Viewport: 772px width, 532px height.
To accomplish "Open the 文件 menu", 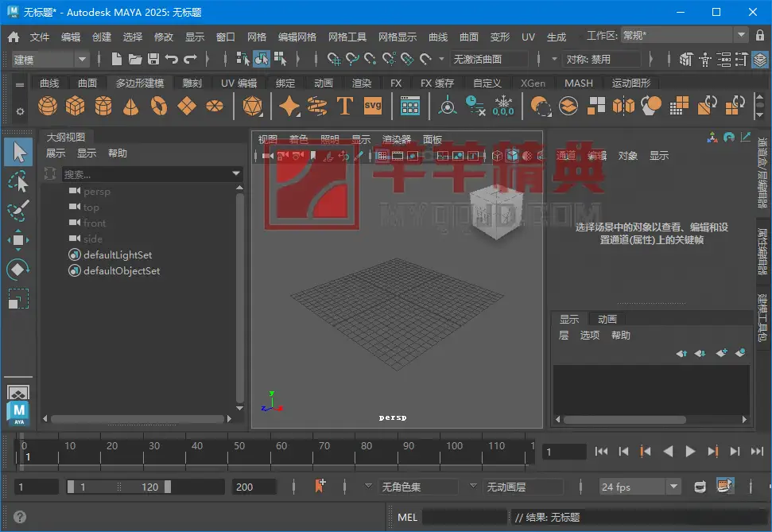I will pos(40,37).
